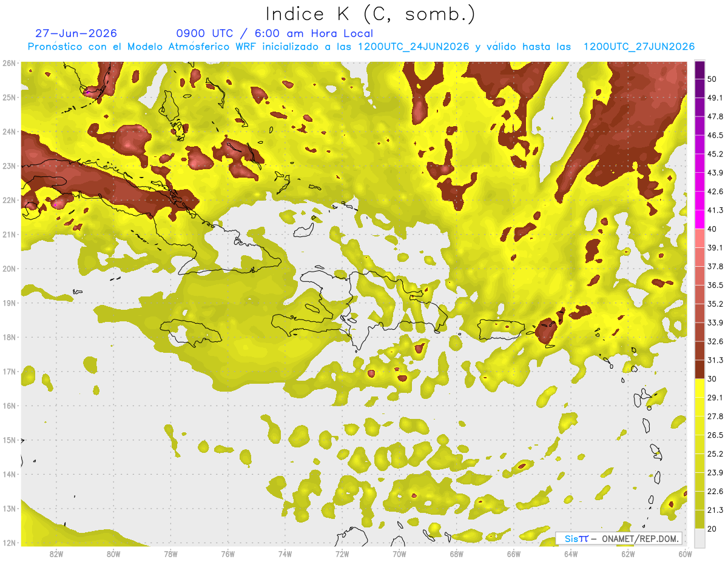Click the "25N" latitude label
The height and width of the screenshot is (562, 728).
pyautogui.click(x=8, y=98)
